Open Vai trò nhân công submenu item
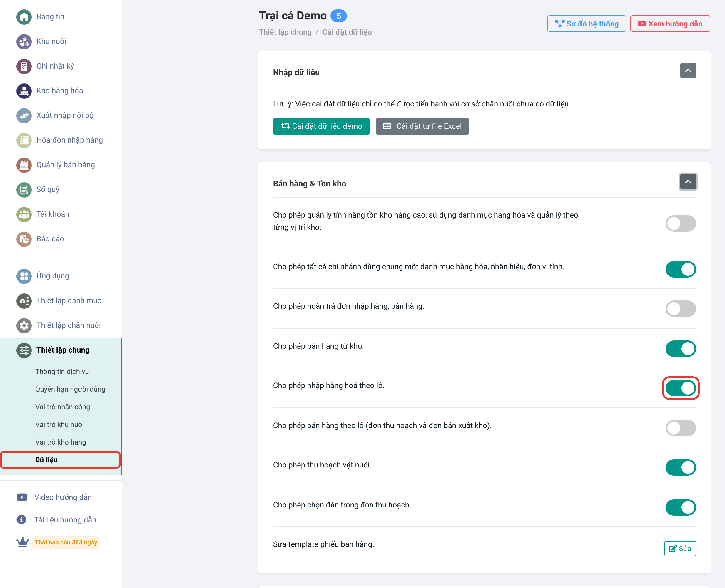The width and height of the screenshot is (725, 588). [63, 407]
